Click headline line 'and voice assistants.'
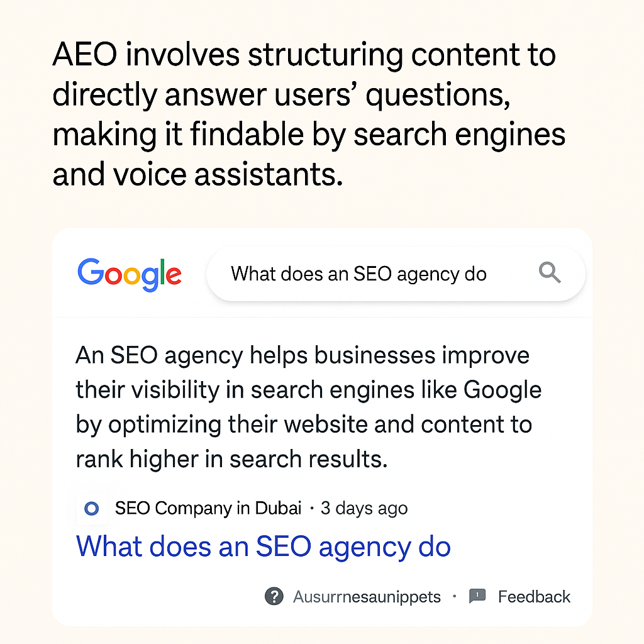This screenshot has width=644, height=644. click(198, 175)
